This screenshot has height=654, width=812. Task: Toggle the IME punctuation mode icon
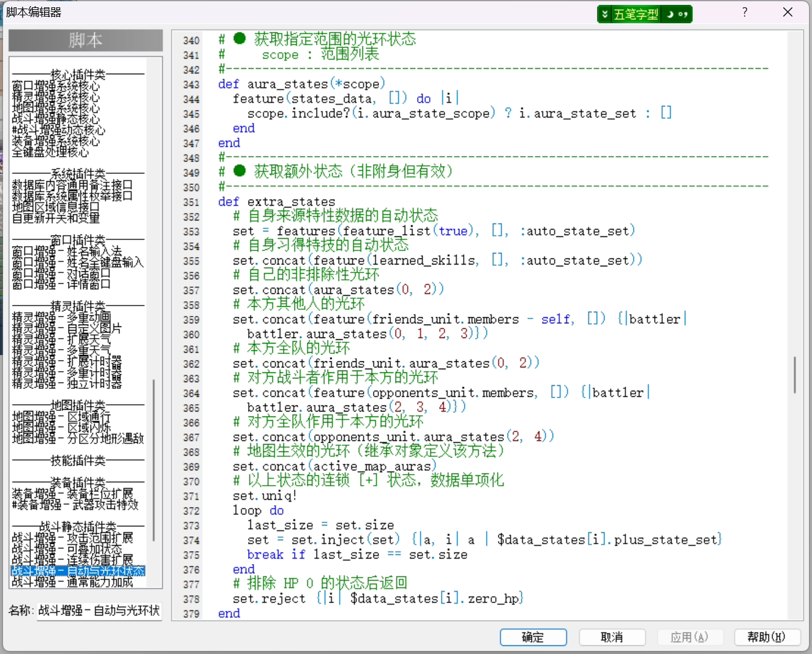(683, 14)
